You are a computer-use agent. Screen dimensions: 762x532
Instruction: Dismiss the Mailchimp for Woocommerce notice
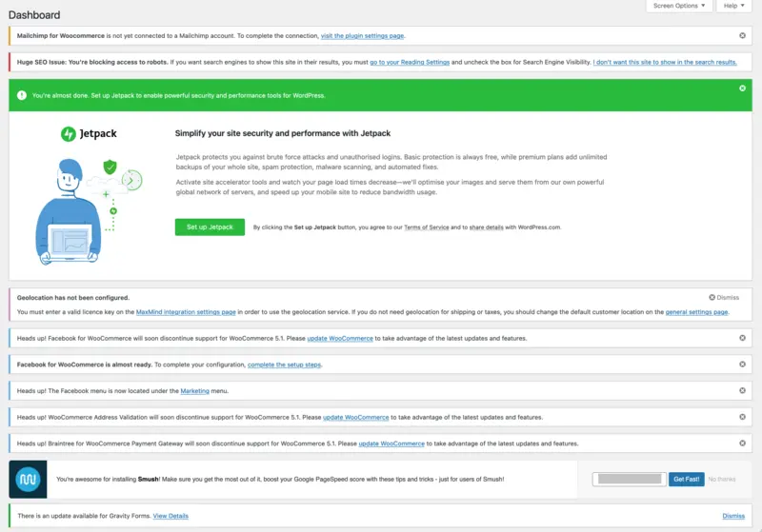[742, 35]
